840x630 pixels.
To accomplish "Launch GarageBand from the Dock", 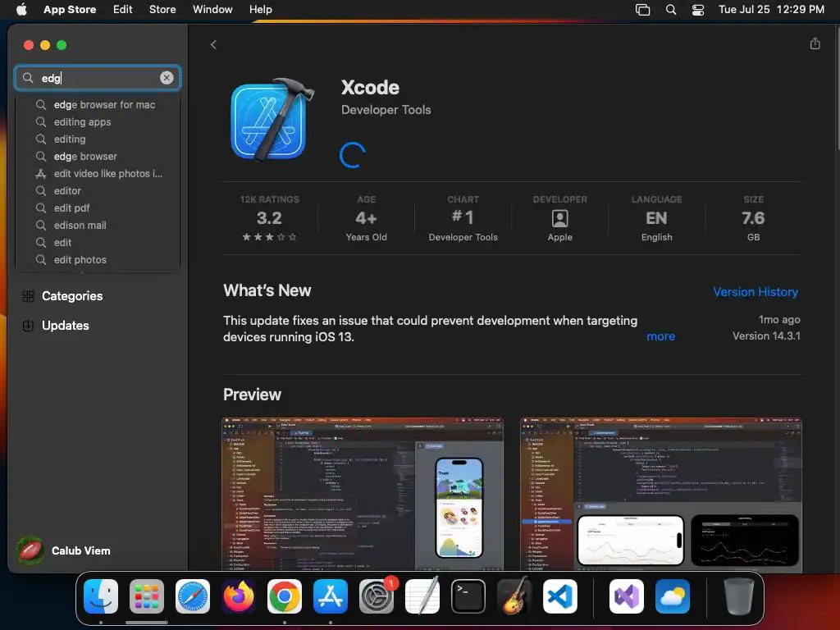I will pos(514,596).
